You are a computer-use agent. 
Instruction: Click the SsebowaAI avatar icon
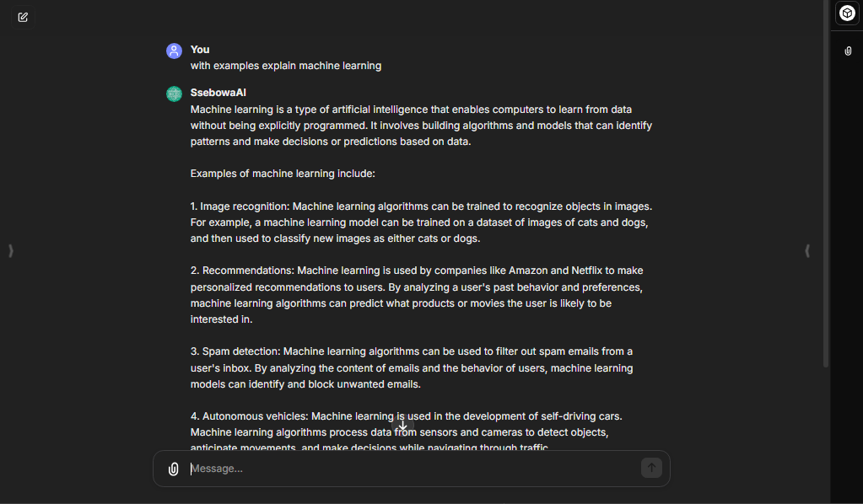point(174,94)
